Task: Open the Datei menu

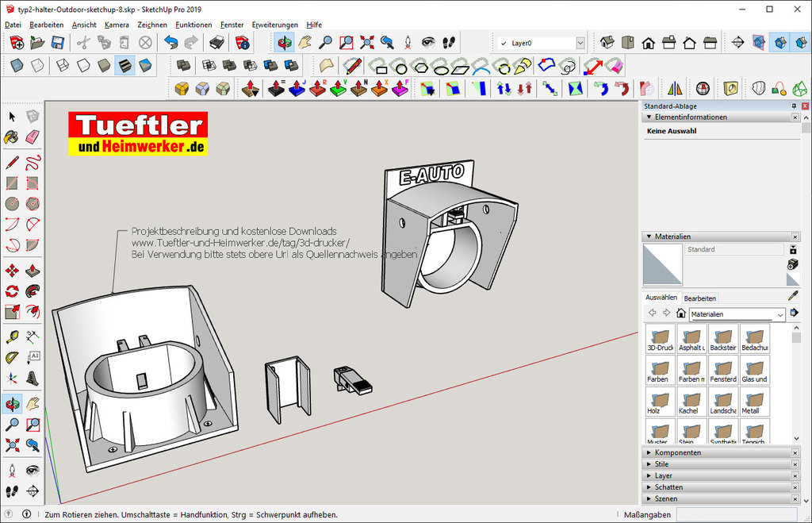Action: 13,25
